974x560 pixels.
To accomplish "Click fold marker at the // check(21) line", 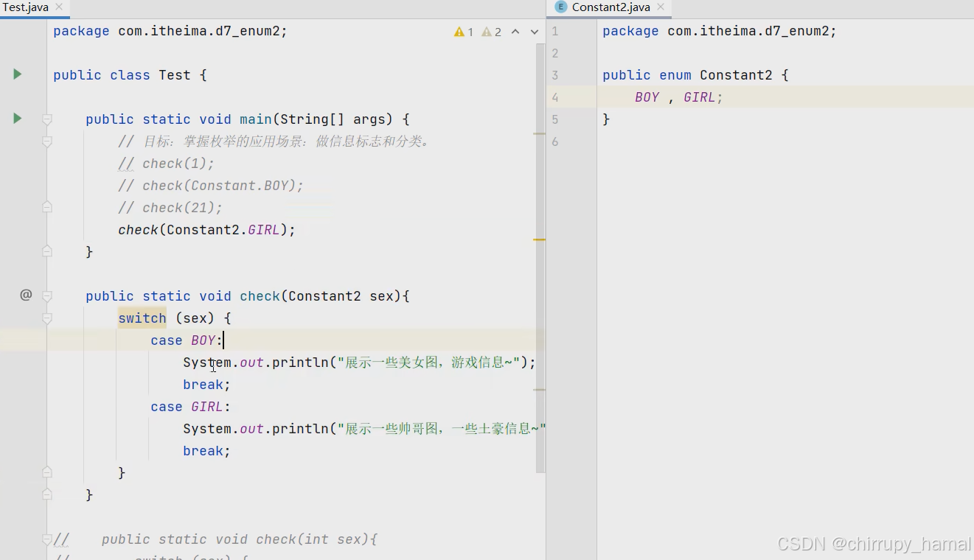I will [x=47, y=207].
